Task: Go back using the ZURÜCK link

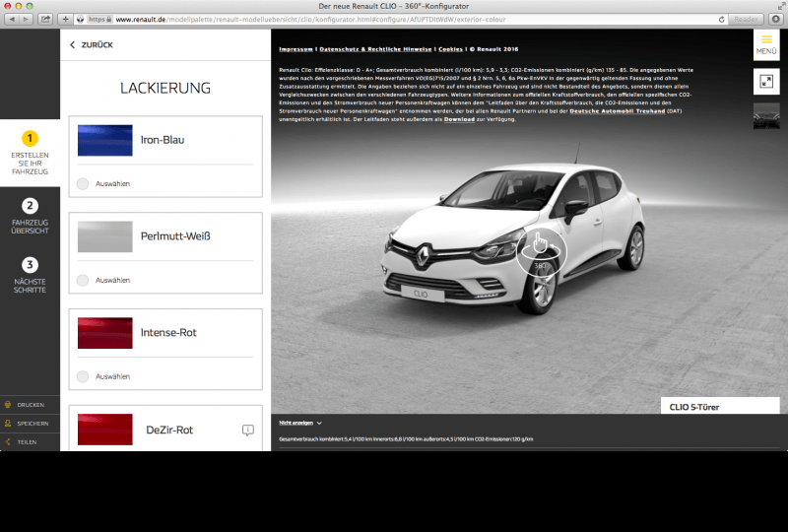Action: [92, 44]
